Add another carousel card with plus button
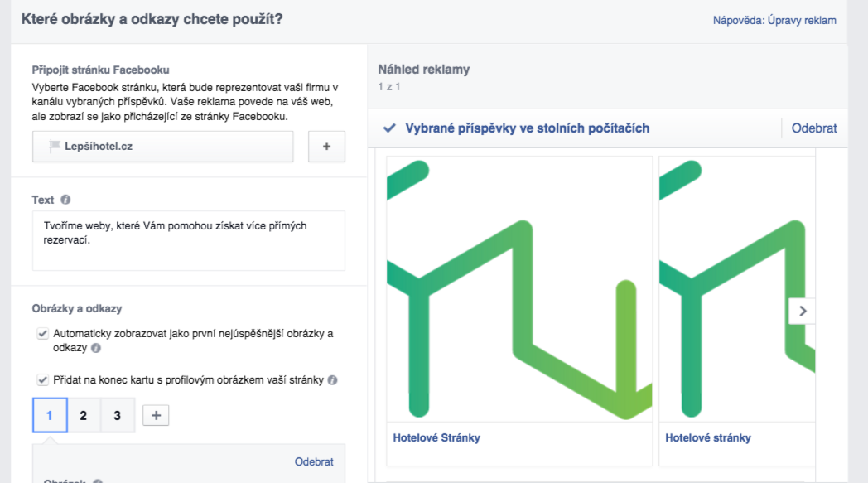Screen dimensions: 868x483 pyautogui.click(x=156, y=415)
